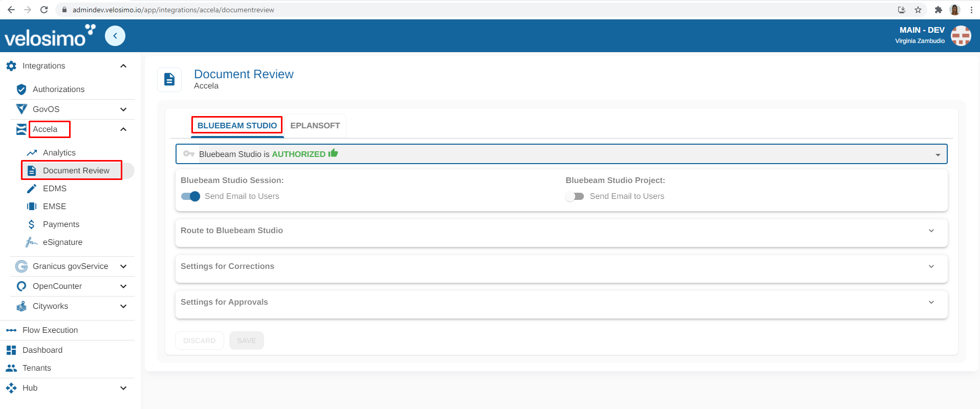Screen dimensions: 980x409
Task: Click the OpenCounter logo icon
Action: pyautogui.click(x=21, y=286)
